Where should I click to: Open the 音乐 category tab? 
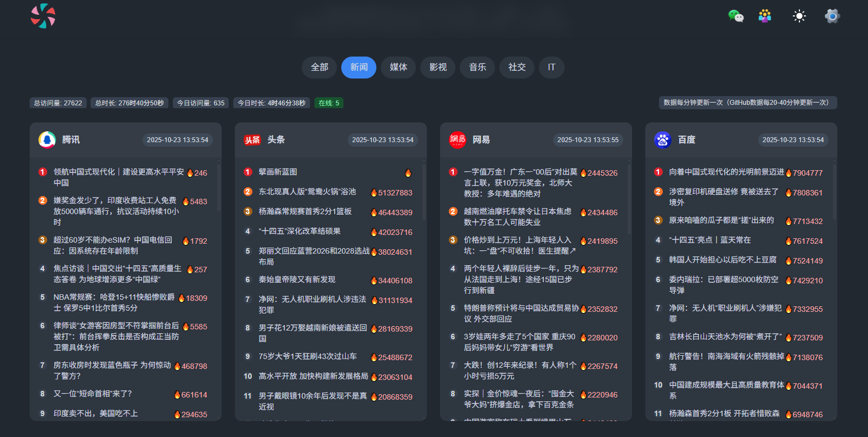[x=477, y=68]
